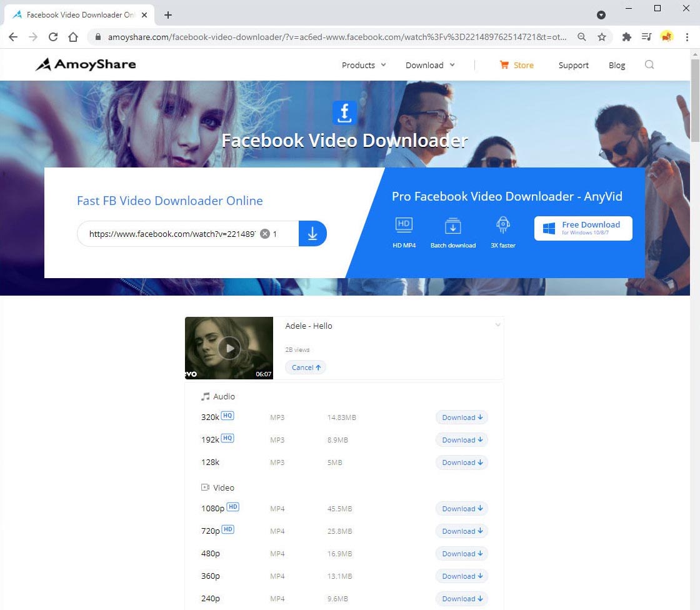
Task: Open a new tab with the plus icon
Action: [168, 15]
